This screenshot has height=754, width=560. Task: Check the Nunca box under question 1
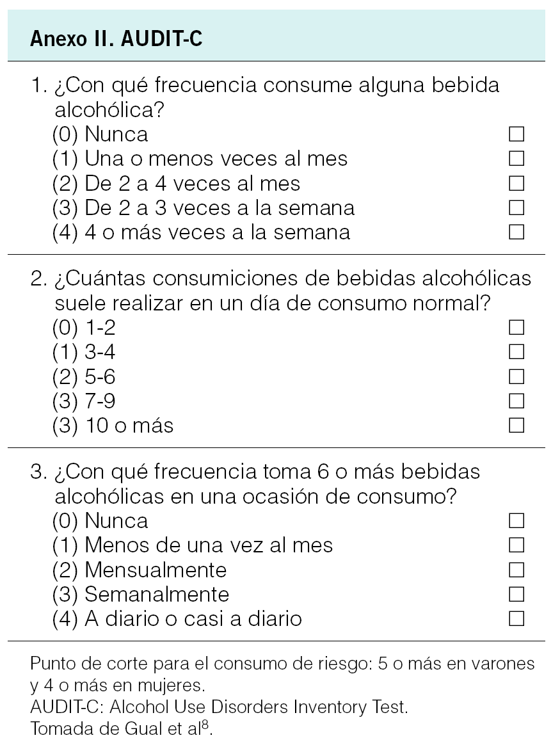point(516,134)
